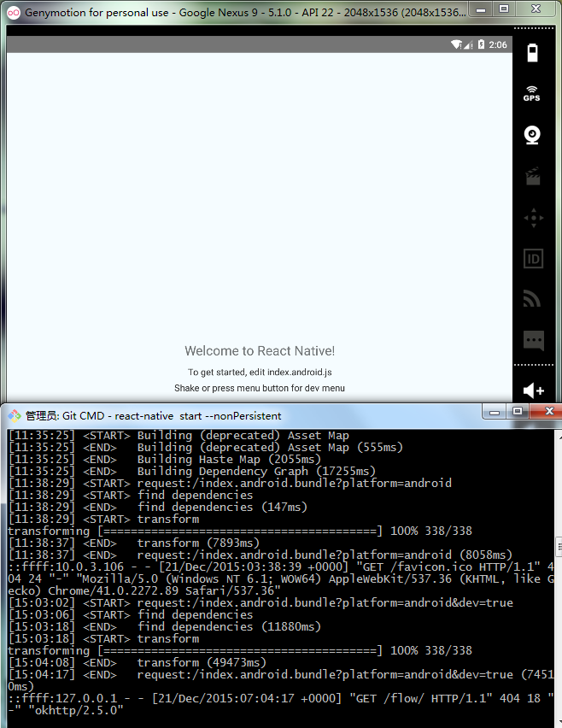Image resolution: width=562 pixels, height=728 pixels.
Task: Click the battery icon in Android status bar
Action: click(481, 44)
